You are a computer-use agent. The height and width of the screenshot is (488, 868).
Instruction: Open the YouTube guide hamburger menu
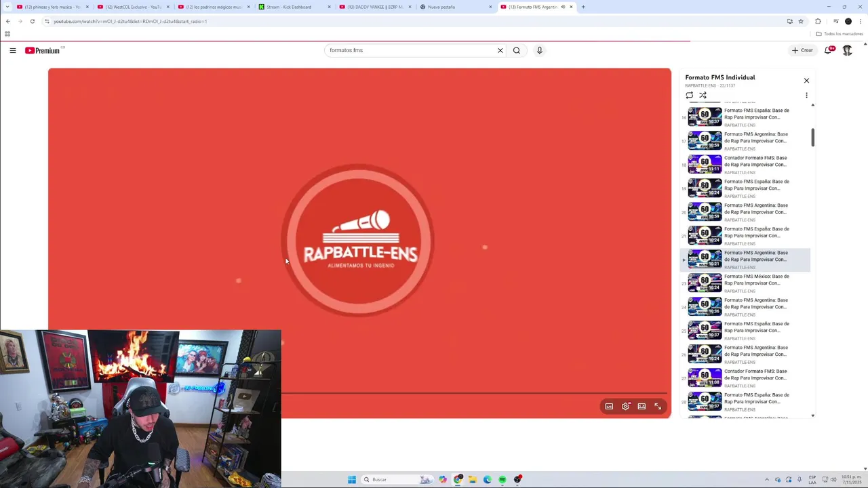coord(12,50)
